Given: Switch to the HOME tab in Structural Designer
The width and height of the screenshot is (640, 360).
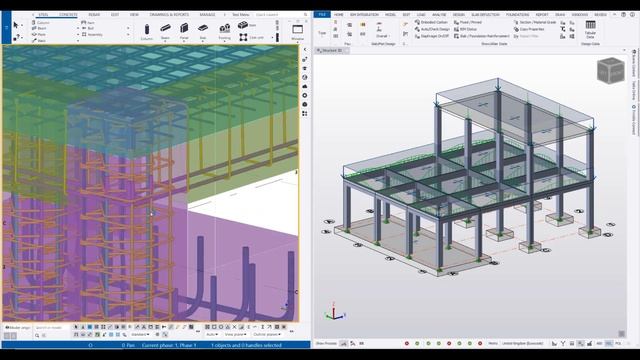Looking at the screenshot, I should 338,15.
